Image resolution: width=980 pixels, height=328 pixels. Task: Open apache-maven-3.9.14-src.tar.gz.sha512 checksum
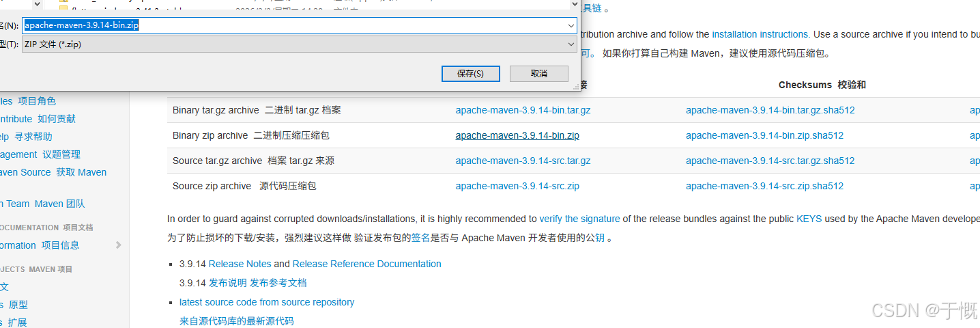click(770, 161)
